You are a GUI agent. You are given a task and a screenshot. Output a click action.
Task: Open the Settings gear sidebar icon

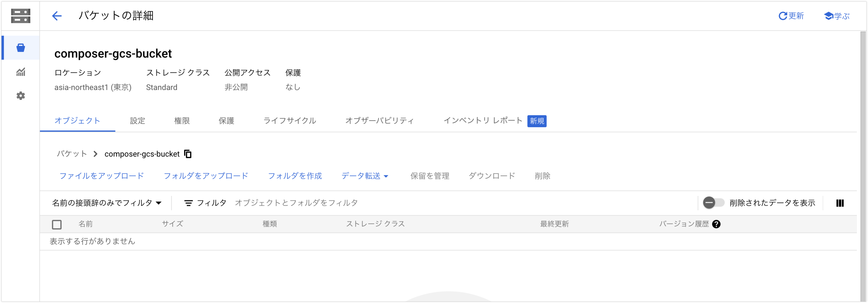click(x=21, y=96)
